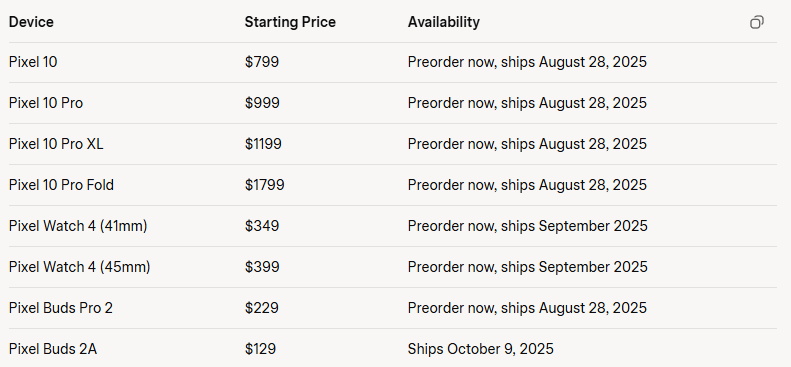Viewport: 791px width, 367px height.
Task: Click the $1799 price cell
Action: coord(264,185)
